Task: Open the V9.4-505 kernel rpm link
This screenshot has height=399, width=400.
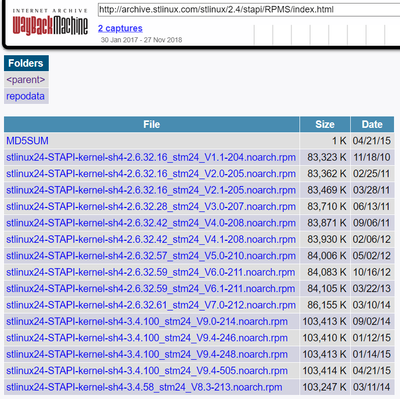Action: coord(147,371)
